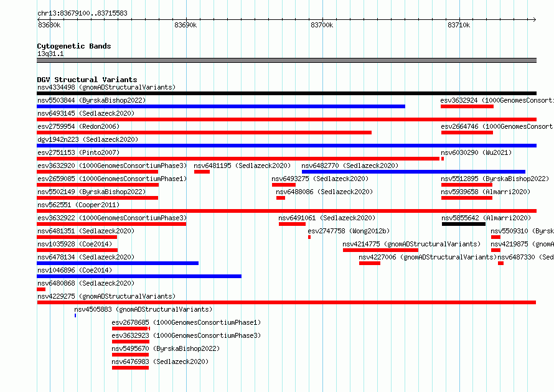The width and height of the screenshot is (554, 392).
Task: Select dgv1942n223 (Sedlazeck2020) label
Action: (88, 139)
